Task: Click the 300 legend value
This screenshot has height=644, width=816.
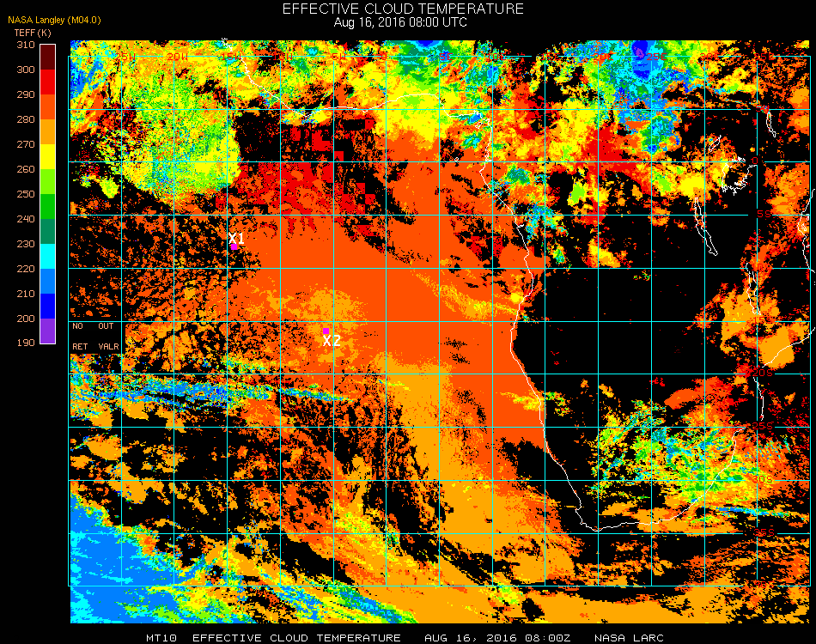Action: [26, 70]
